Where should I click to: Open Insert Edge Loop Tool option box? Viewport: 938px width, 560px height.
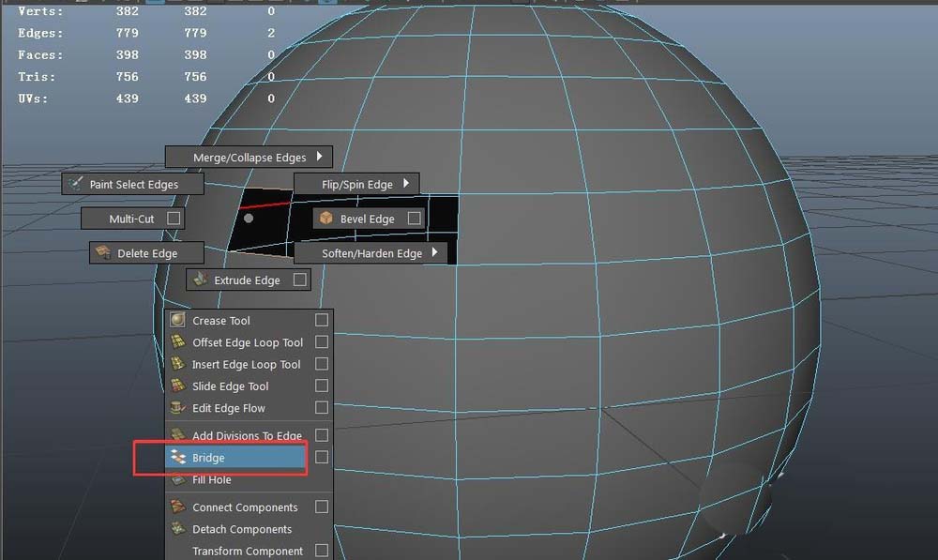coord(321,364)
